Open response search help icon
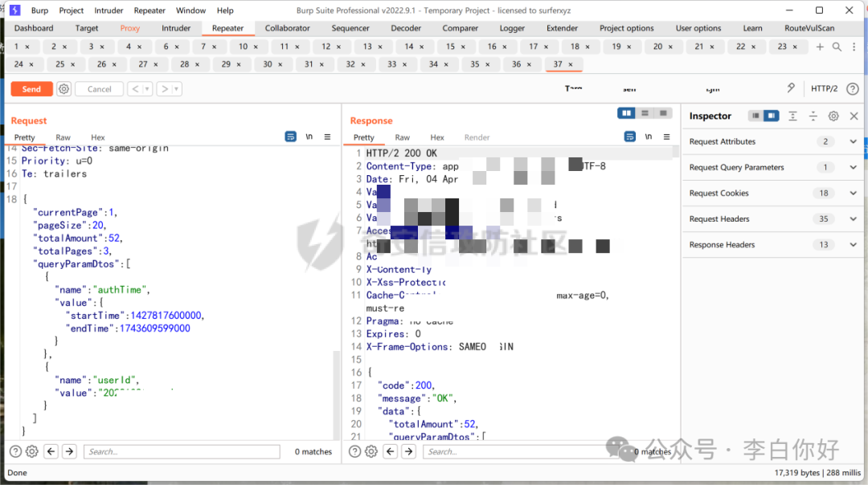This screenshot has height=485, width=868. coord(355,452)
